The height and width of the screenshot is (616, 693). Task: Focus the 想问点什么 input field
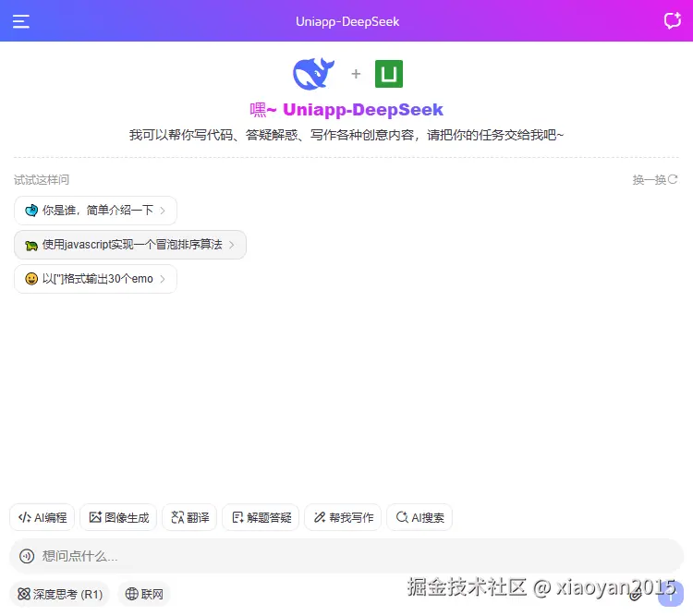(346, 556)
